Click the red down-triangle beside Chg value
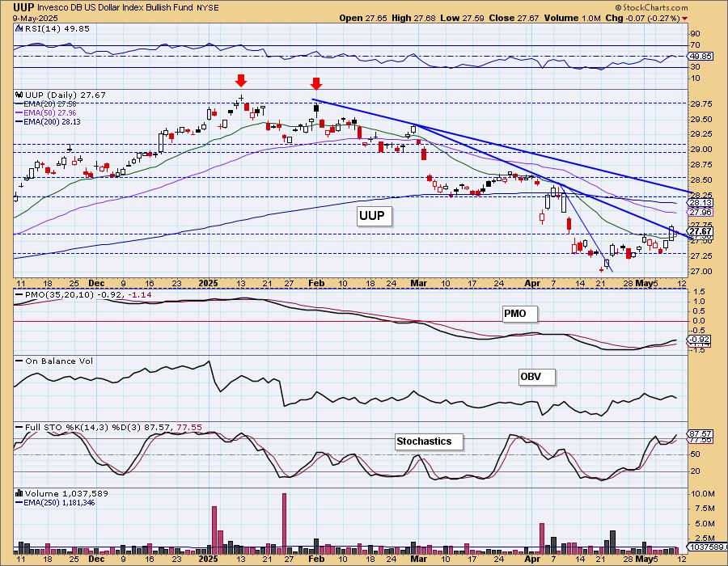Image resolution: width=728 pixels, height=566 pixels. coord(685,19)
